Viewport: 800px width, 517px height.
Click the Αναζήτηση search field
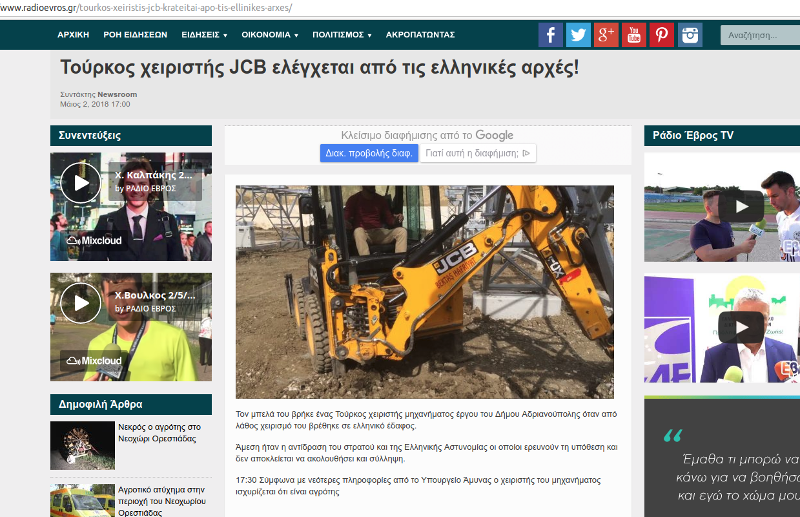(x=758, y=35)
